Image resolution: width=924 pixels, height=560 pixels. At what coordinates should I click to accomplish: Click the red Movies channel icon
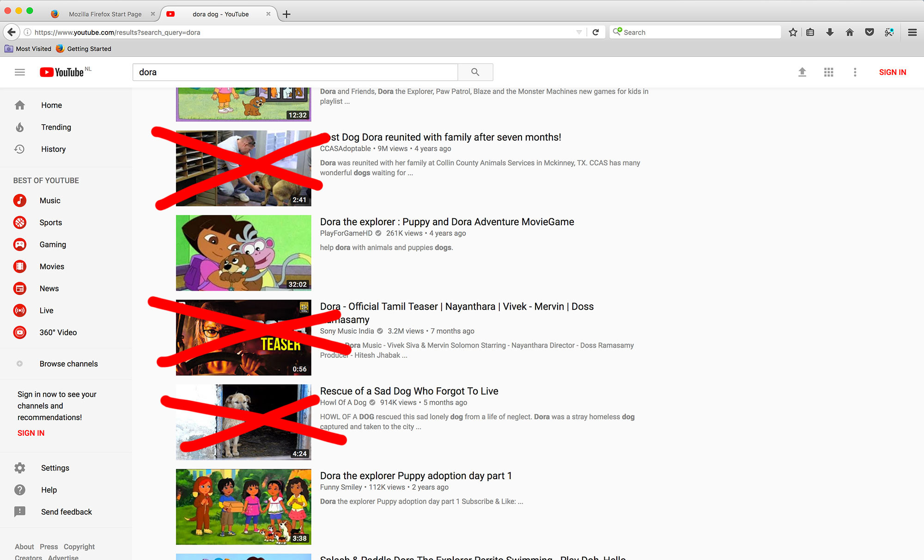click(x=20, y=266)
